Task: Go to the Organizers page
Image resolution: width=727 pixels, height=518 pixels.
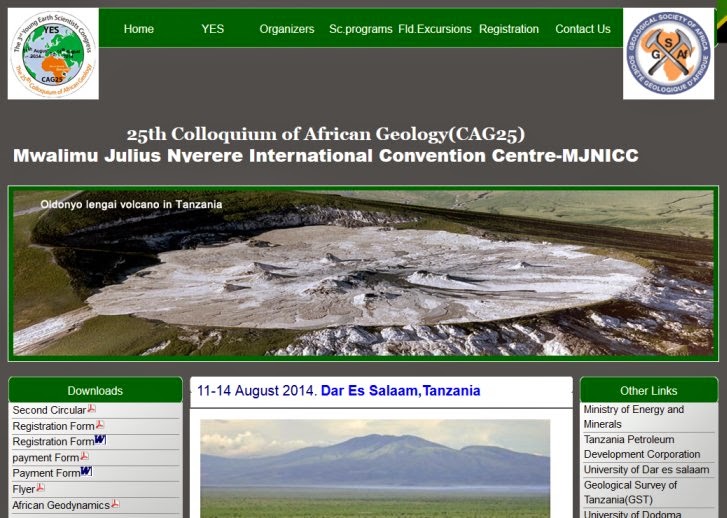Action: click(287, 29)
